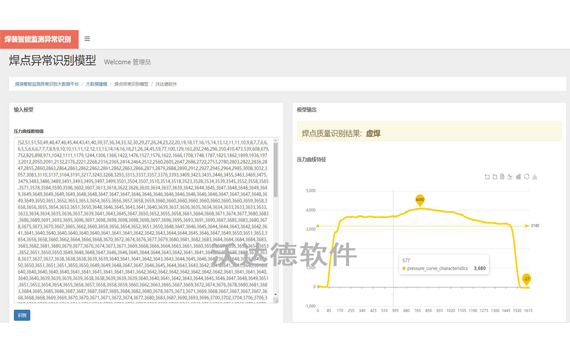Click the blue recognize button below textarea
Viewport: 570px width, 360px height.
coord(22,315)
